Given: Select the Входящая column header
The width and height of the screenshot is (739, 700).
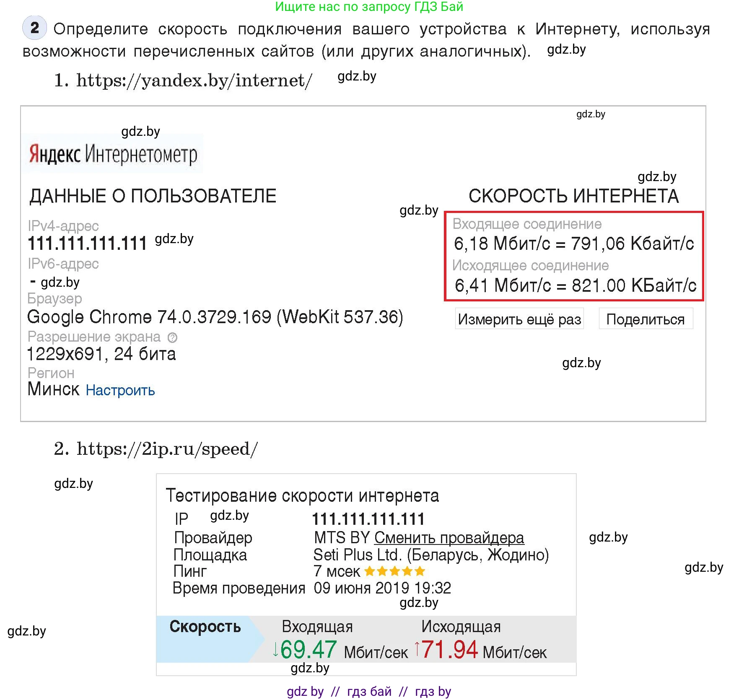Looking at the screenshot, I should click(317, 627).
